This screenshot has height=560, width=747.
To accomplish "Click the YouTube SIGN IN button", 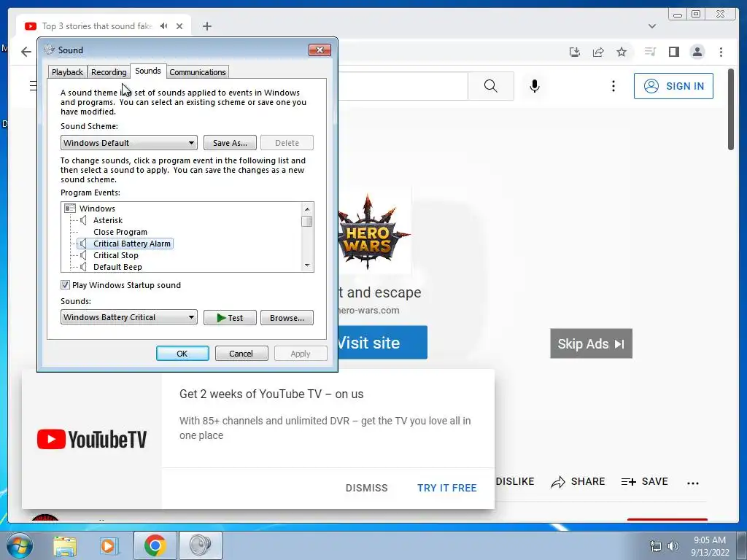I will [673, 86].
